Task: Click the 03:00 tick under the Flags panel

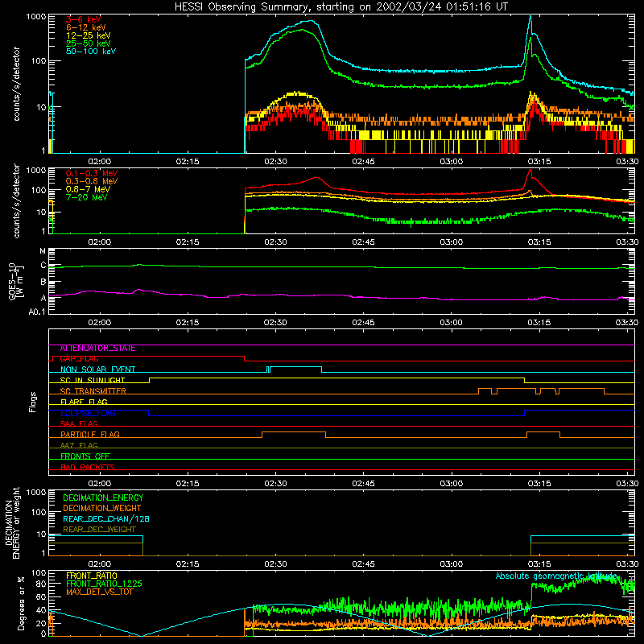Action: pyautogui.click(x=451, y=484)
